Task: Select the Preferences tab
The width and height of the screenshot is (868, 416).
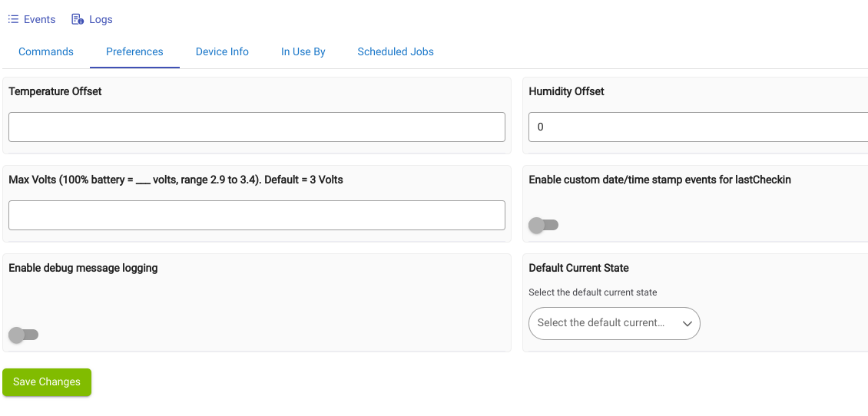Action: click(x=134, y=52)
